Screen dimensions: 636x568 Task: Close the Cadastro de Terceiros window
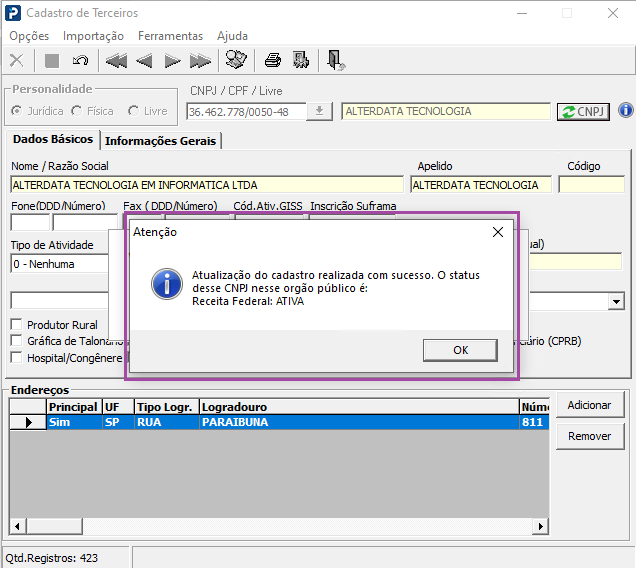(613, 13)
